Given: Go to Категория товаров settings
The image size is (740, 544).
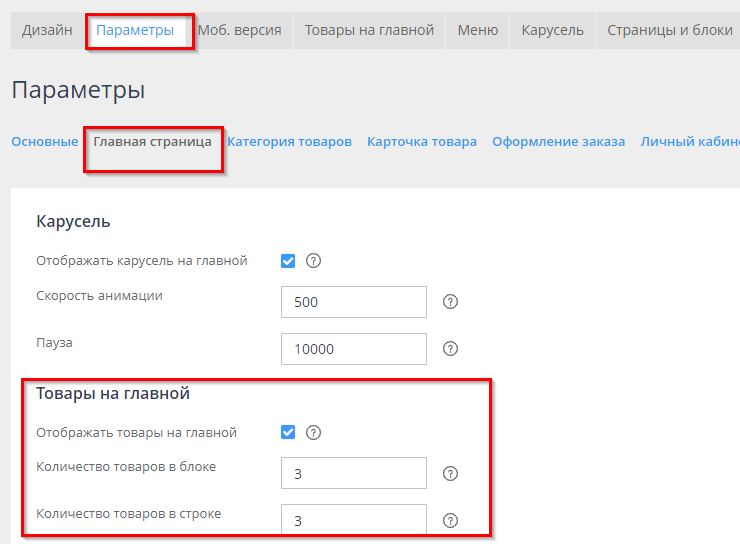Looking at the screenshot, I should coord(289,142).
